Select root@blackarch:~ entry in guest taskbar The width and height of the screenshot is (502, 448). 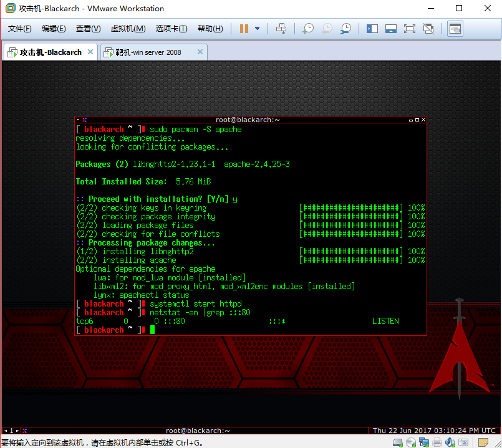coord(198,431)
